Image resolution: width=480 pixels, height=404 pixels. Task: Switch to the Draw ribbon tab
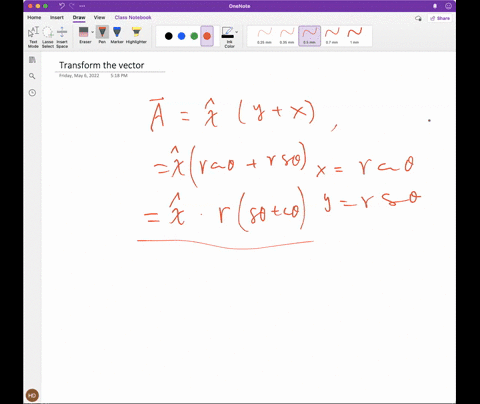click(x=79, y=17)
